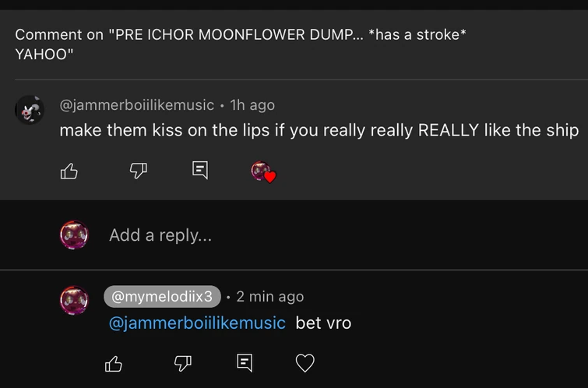The width and height of the screenshot is (588, 388).
Task: Dislike the 'make them kiss' comment
Action: [139, 171]
